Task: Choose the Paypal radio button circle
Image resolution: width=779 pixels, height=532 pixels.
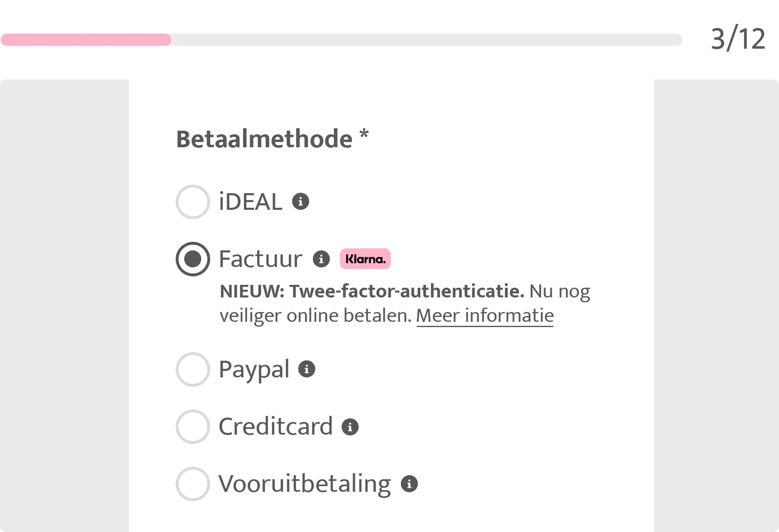Action: pos(193,369)
